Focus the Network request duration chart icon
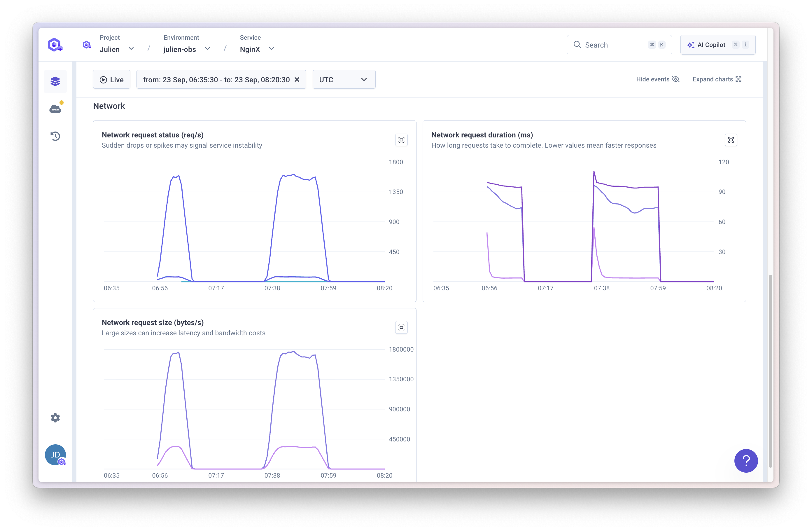Screen dimensions: 812x531 click(x=731, y=139)
